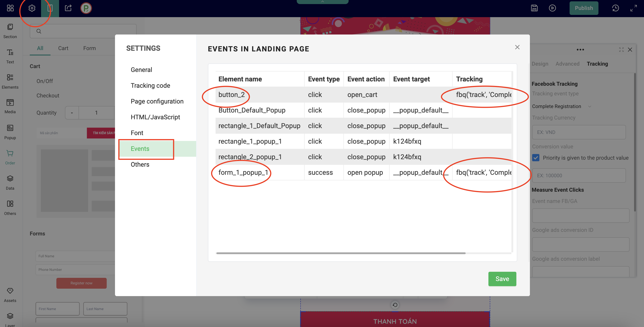Open the Data panel in sidebar
This screenshot has width=644, height=327.
point(10,182)
